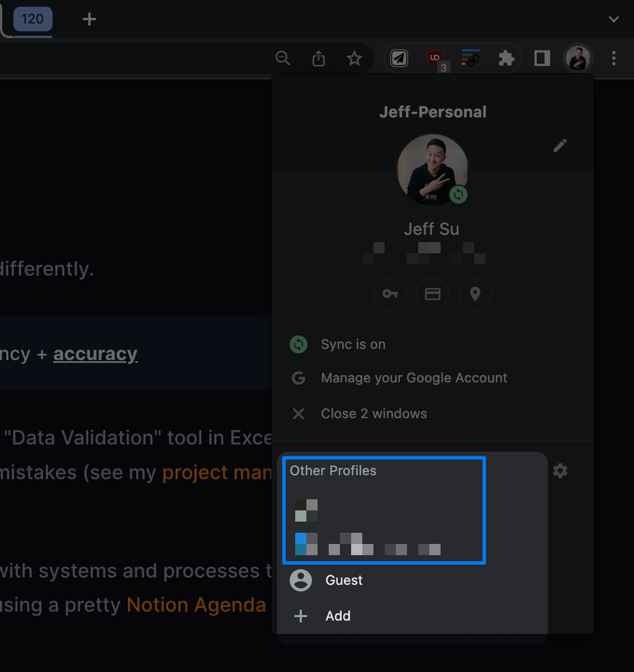The image size is (634, 672).
Task: Click the large Jeff Su profile photo
Action: click(433, 169)
